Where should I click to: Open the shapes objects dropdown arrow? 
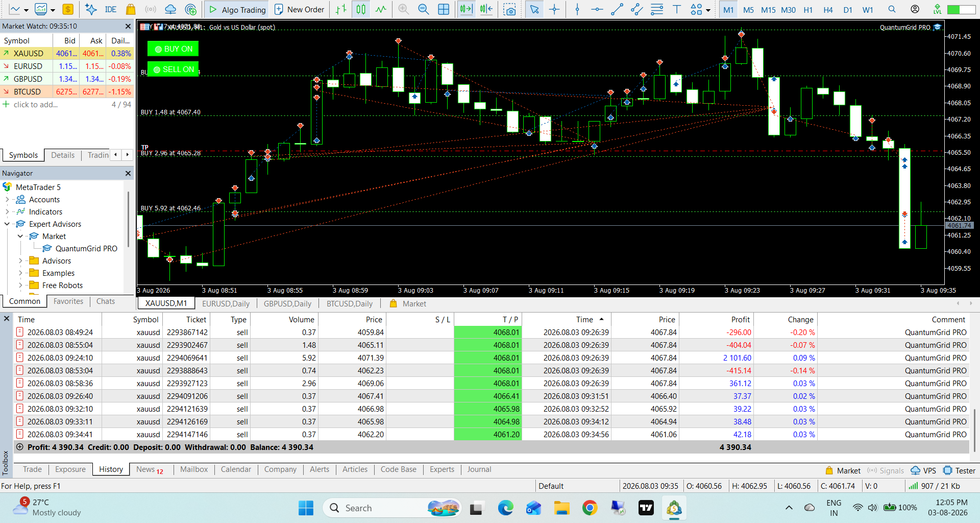click(x=708, y=10)
